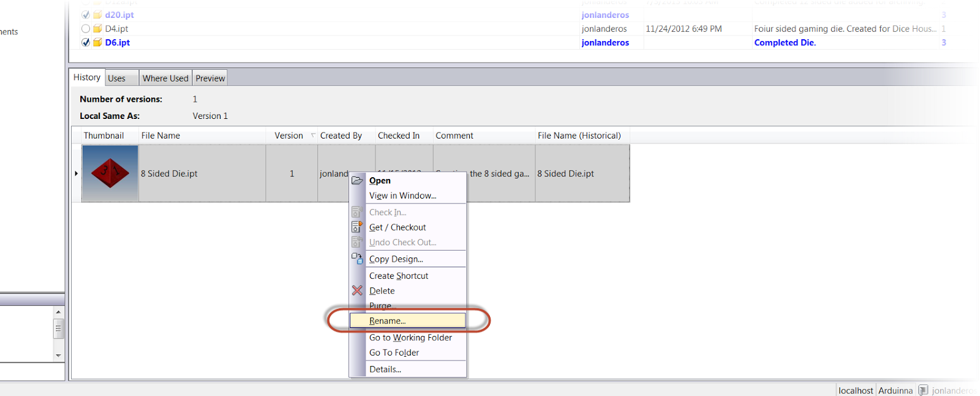This screenshot has height=396, width=980.
Task: Click the 11/24/2012 6:49 PM date cell
Action: (x=684, y=28)
